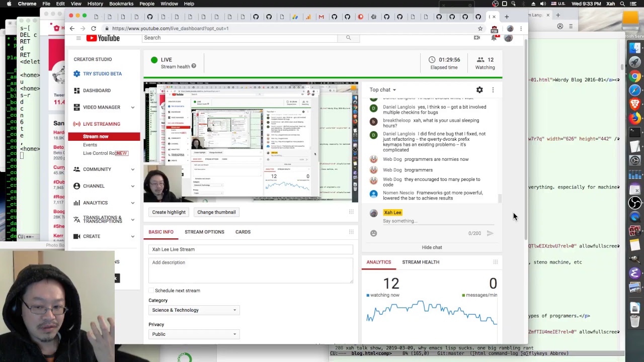Viewport: 644px width, 362px height.
Task: Click Hide chat link
Action: pos(432,247)
